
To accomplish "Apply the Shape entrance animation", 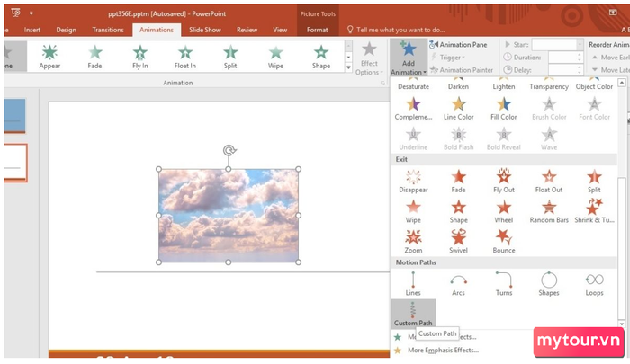I will [321, 57].
